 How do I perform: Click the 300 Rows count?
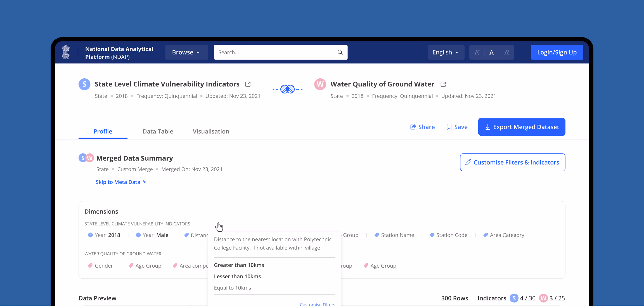[454, 298]
